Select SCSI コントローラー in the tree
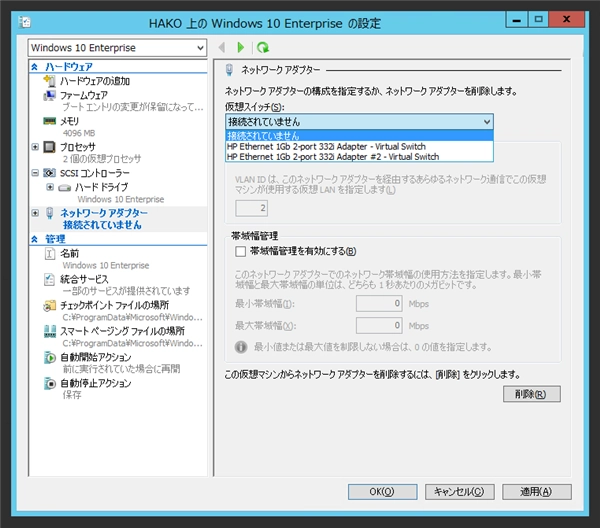The width and height of the screenshot is (600, 528). click(95, 173)
